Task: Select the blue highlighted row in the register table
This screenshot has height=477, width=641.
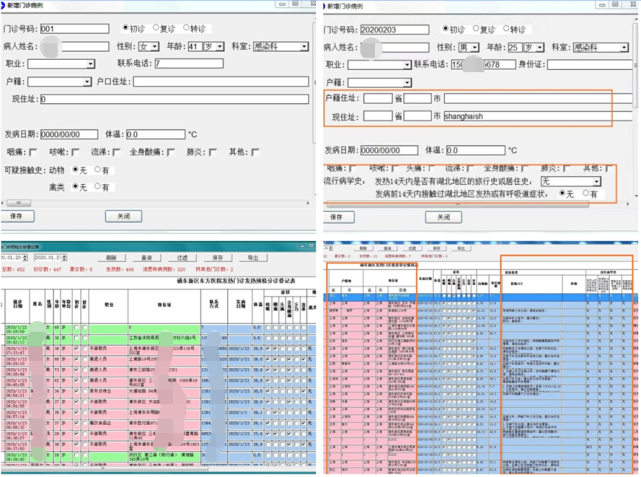Action: pos(481,297)
